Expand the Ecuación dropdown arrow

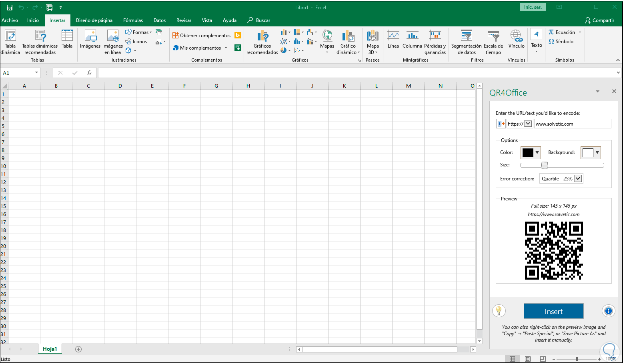click(x=580, y=32)
